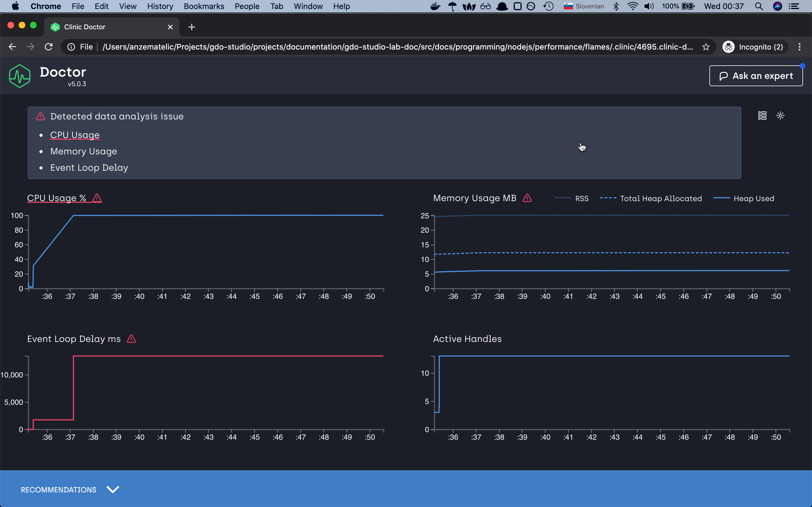812x507 pixels.
Task: Click the Clinic Doctor heartbeat logo
Action: [20, 76]
